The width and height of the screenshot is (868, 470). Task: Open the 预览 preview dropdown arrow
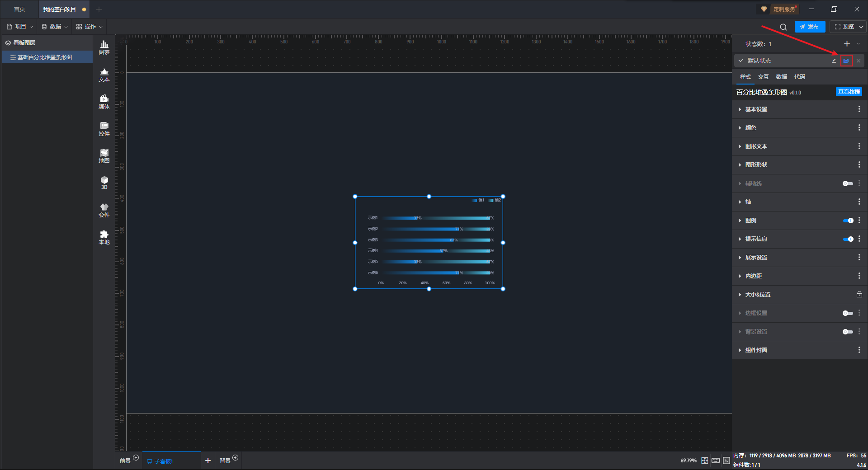[x=861, y=27]
